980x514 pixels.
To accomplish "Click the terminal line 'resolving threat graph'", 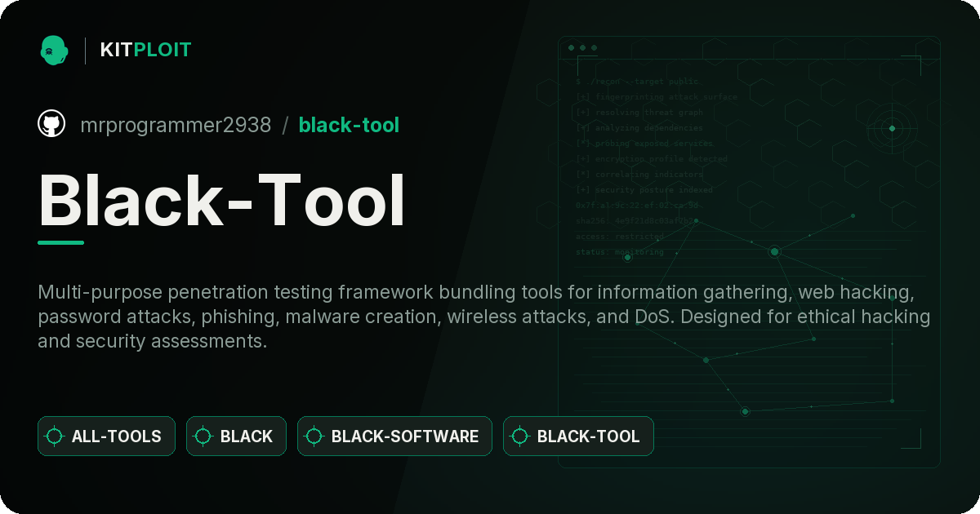I will 639,113.
